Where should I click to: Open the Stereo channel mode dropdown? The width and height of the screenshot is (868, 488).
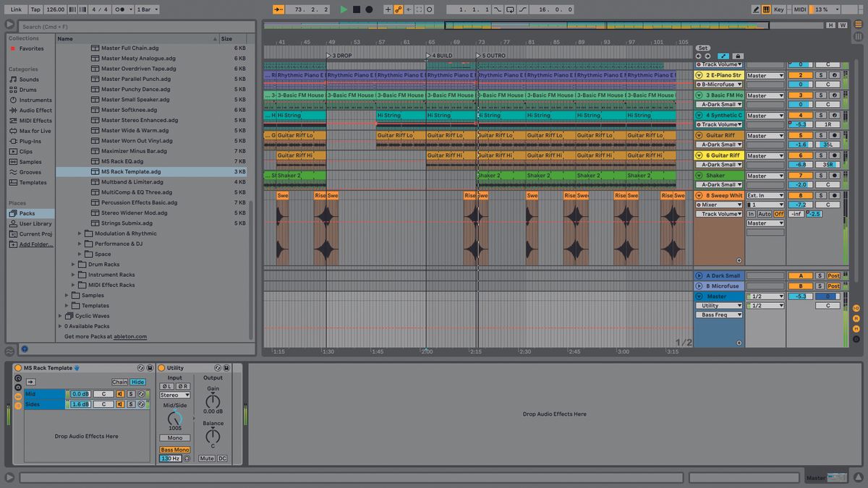pos(174,395)
